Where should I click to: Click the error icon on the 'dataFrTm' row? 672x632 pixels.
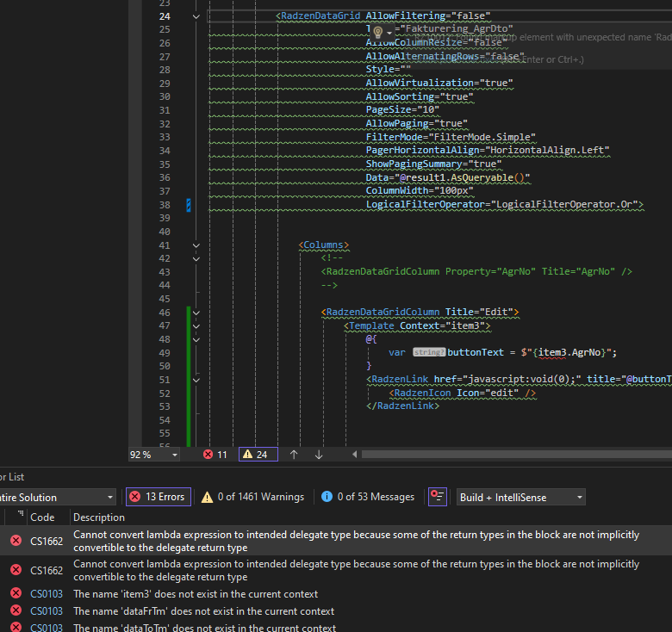[x=16, y=610]
